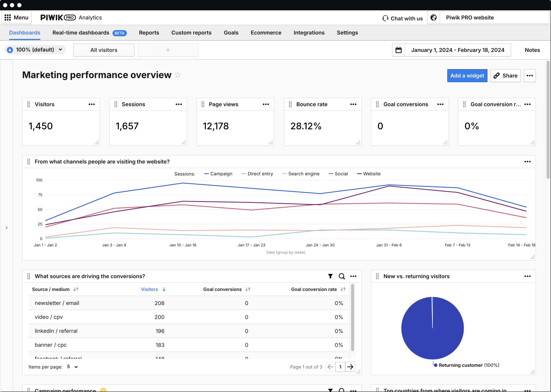Image resolution: width=551 pixels, height=392 pixels.
Task: Click drag handle of channels chart widget
Action: (x=29, y=161)
